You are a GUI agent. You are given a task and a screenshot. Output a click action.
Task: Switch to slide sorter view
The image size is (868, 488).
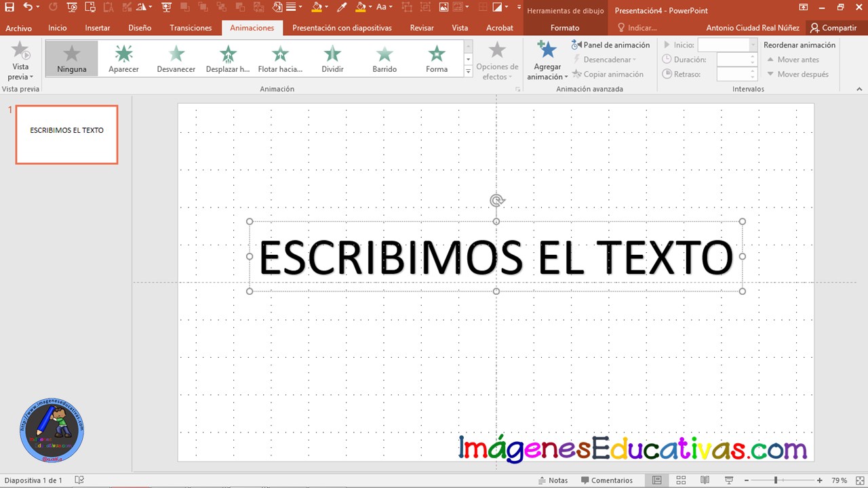(681, 480)
